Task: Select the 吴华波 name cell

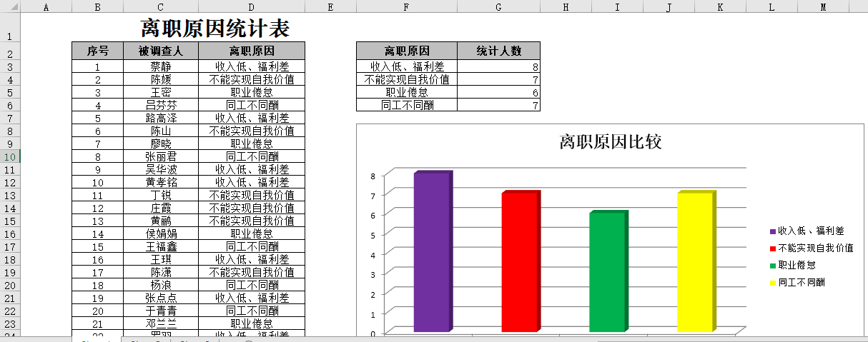Action: coord(160,169)
